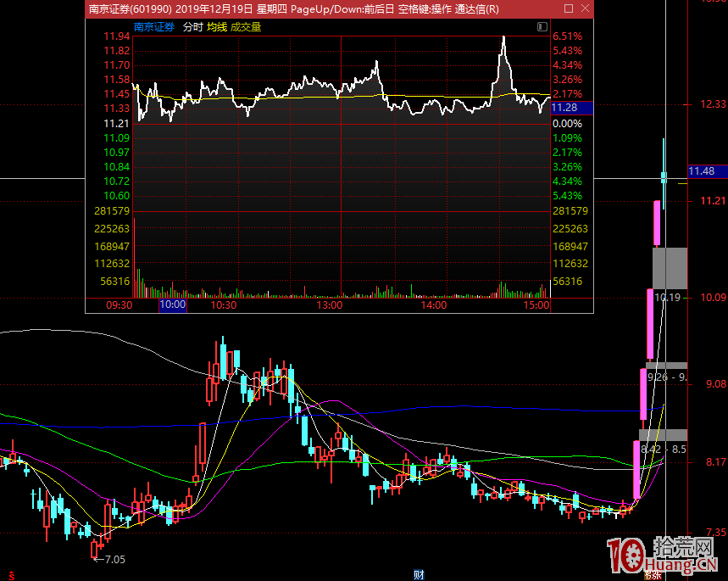Click the 10.19 gap annotation on the K-line chart
Image resolution: width=728 pixels, height=581 pixels.
pyautogui.click(x=667, y=298)
